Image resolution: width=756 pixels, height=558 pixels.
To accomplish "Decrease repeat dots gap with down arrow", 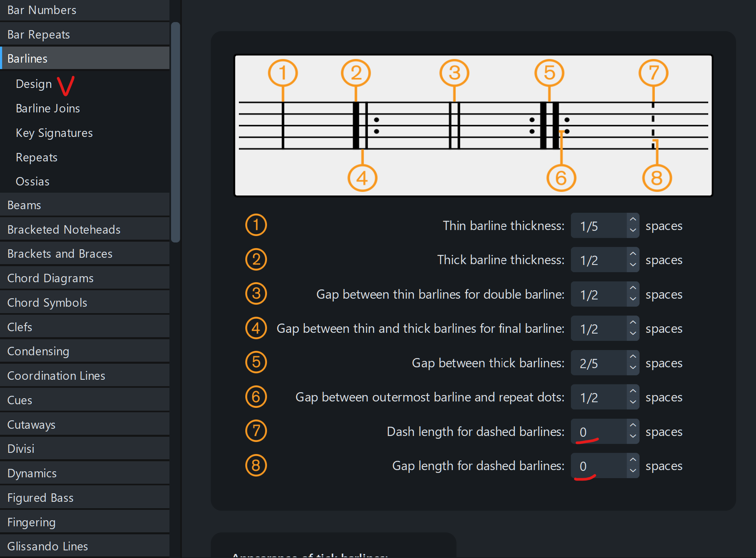I will 633,402.
